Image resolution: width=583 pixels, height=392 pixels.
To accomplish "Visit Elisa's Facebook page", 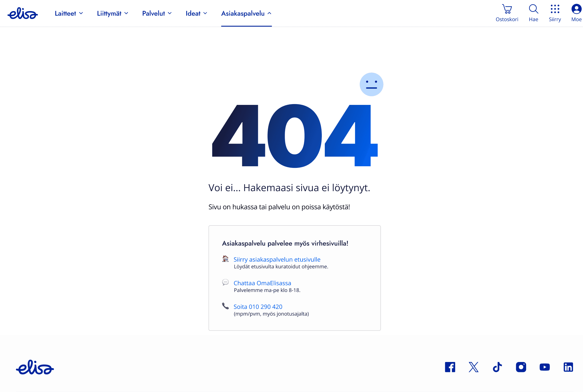I will coord(450,367).
